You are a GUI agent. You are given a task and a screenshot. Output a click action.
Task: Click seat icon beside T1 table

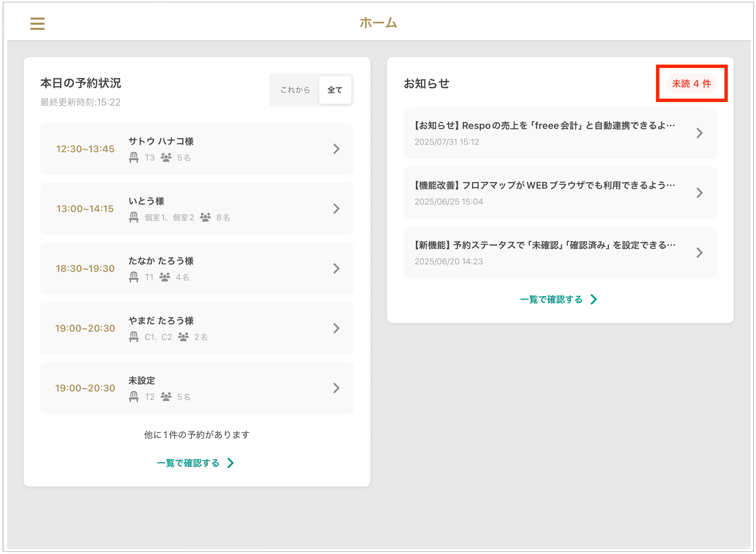click(134, 277)
